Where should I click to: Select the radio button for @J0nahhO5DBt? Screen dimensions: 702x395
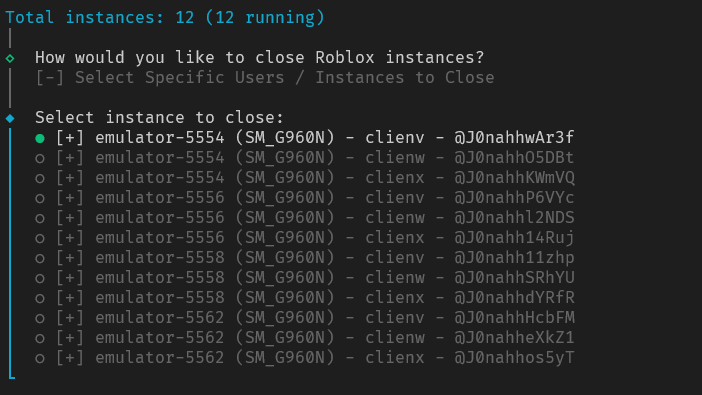coord(40,159)
